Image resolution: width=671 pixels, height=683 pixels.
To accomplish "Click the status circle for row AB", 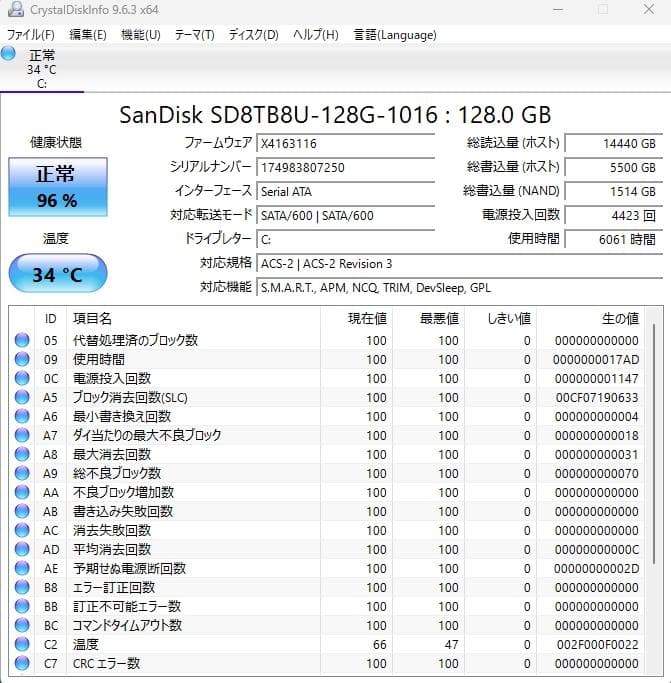I will (x=22, y=511).
